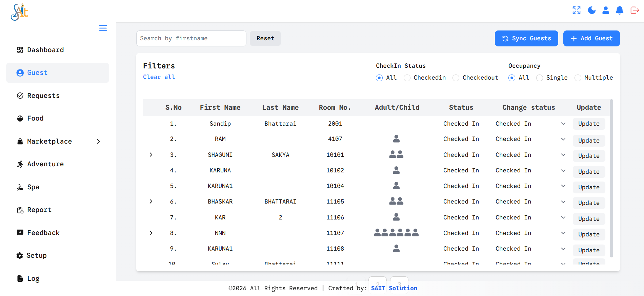
Task: Click the Sync Guests button
Action: point(526,38)
